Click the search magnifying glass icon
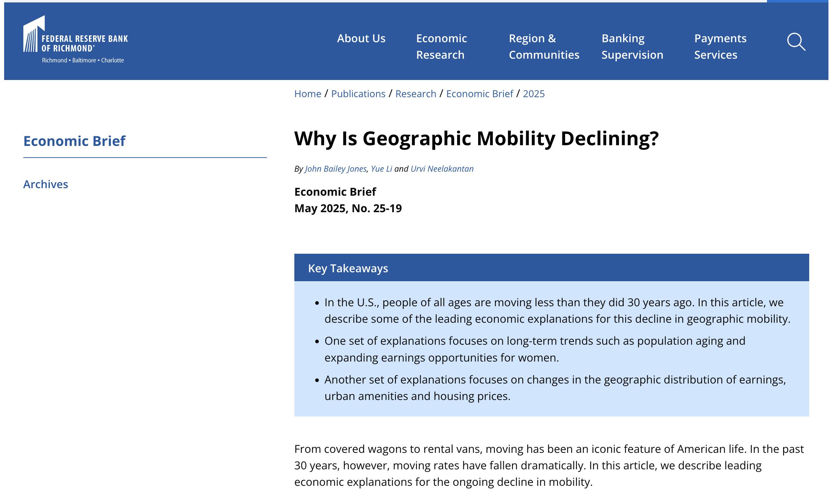Viewport: 836px width, 504px height. point(796,42)
